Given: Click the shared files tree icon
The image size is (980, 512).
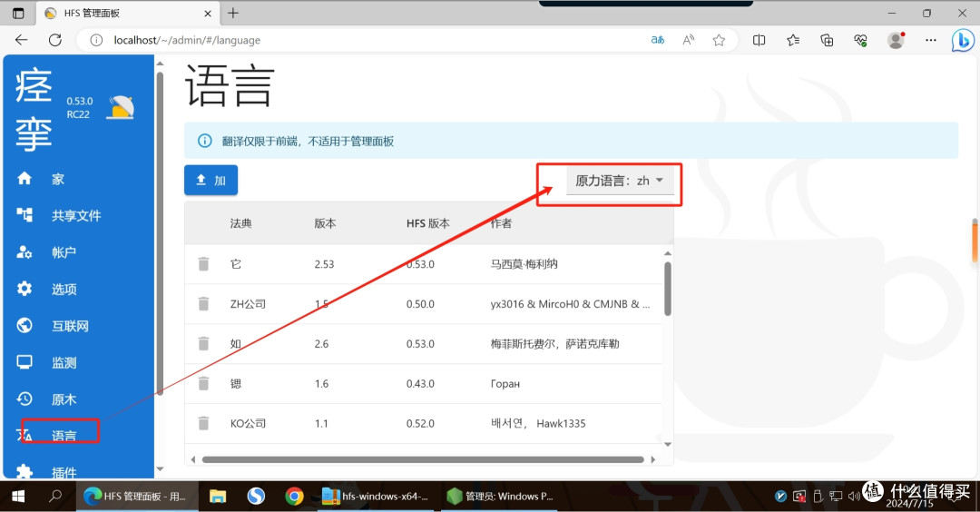Looking at the screenshot, I should click(x=24, y=215).
